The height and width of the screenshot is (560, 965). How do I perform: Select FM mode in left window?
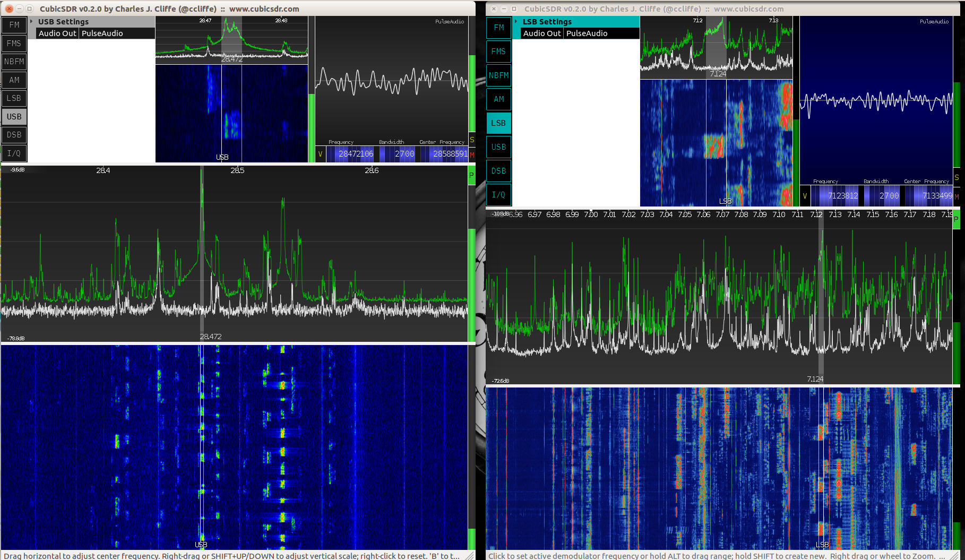click(x=14, y=25)
